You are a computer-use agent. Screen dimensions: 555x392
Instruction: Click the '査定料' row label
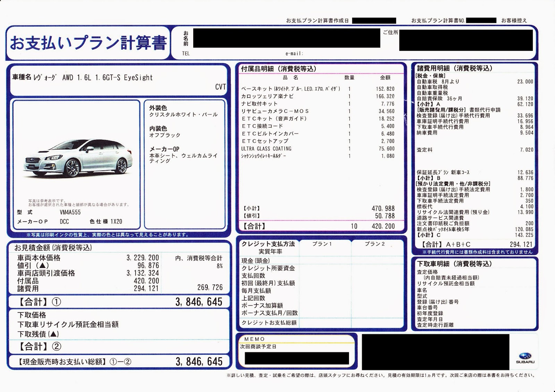(x=425, y=150)
